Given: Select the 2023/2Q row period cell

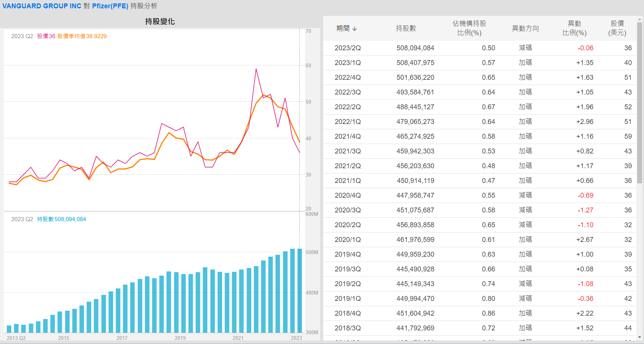Looking at the screenshot, I should pos(347,48).
